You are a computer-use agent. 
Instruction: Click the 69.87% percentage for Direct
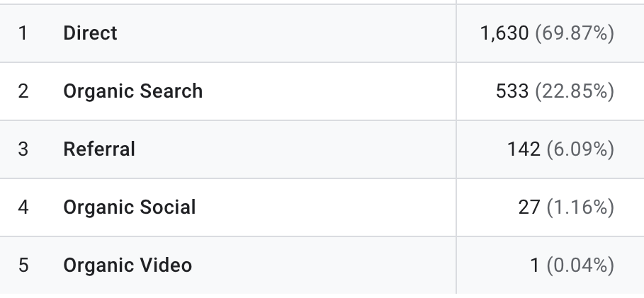[x=574, y=33]
